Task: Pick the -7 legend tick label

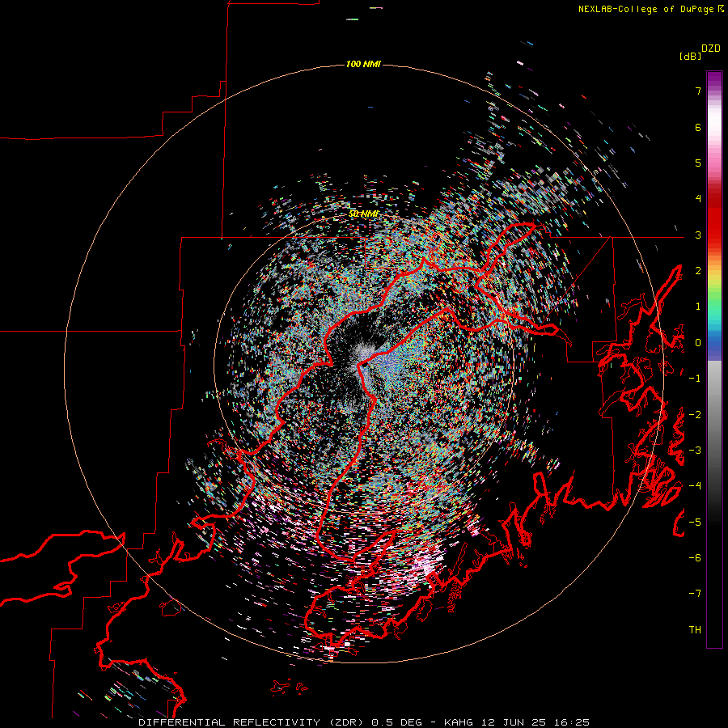Action: pyautogui.click(x=695, y=594)
